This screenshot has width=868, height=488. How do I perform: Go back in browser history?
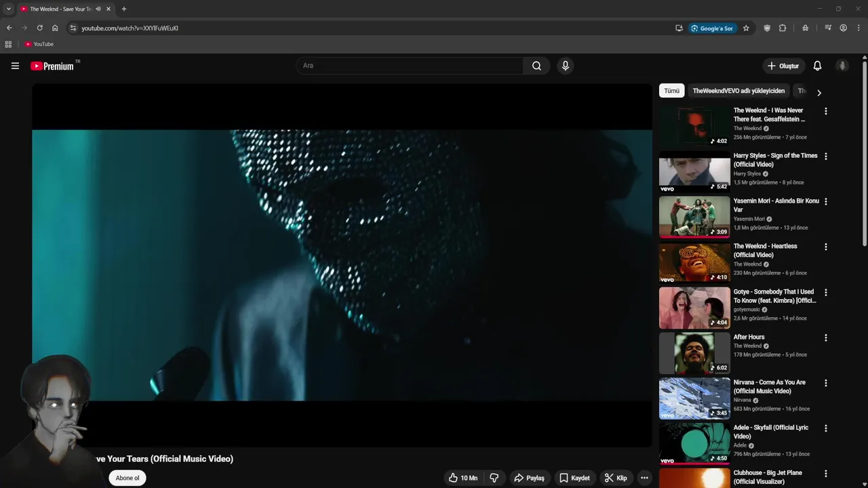click(9, 28)
